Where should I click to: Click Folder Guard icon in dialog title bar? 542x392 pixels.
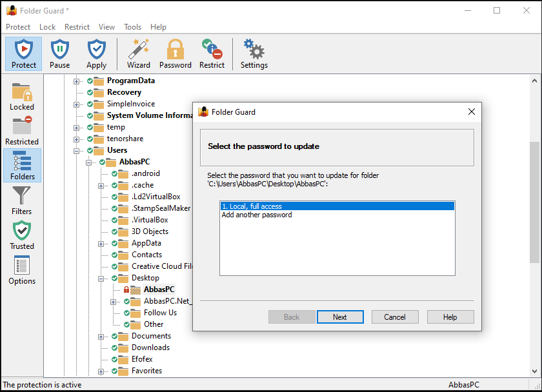coord(203,112)
